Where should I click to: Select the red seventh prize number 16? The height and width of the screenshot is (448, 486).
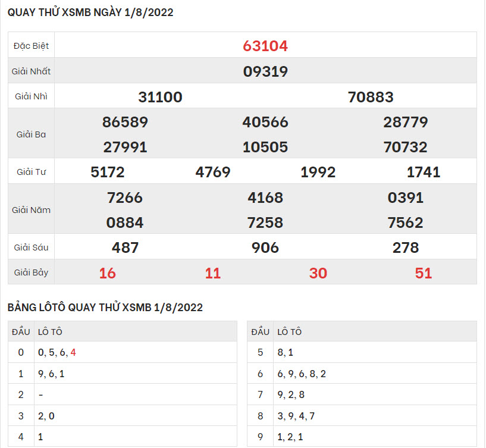108,273
